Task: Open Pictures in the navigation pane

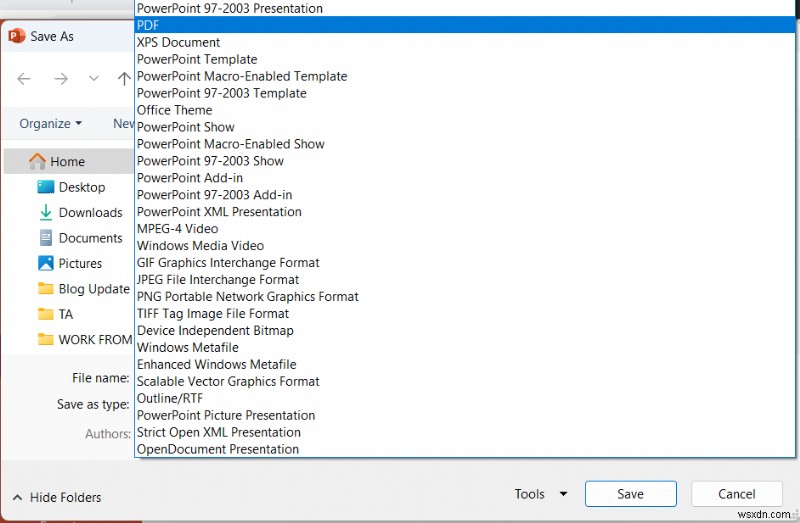Action: pos(80,263)
